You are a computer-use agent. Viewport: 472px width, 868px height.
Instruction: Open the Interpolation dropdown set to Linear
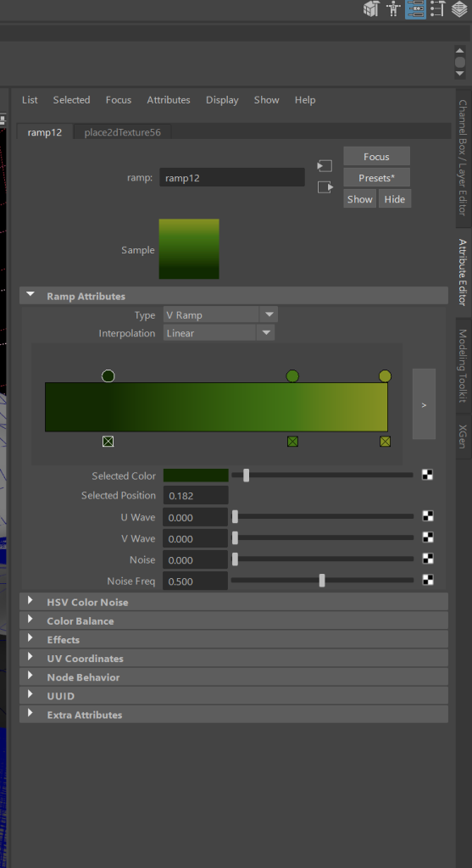(x=219, y=333)
